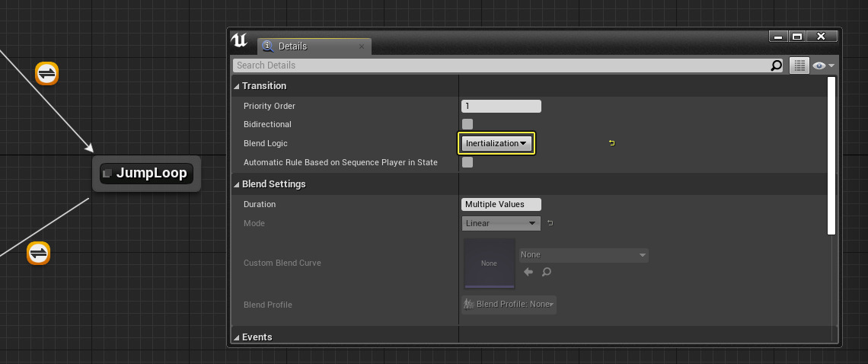Close the Details tab

coord(362,46)
